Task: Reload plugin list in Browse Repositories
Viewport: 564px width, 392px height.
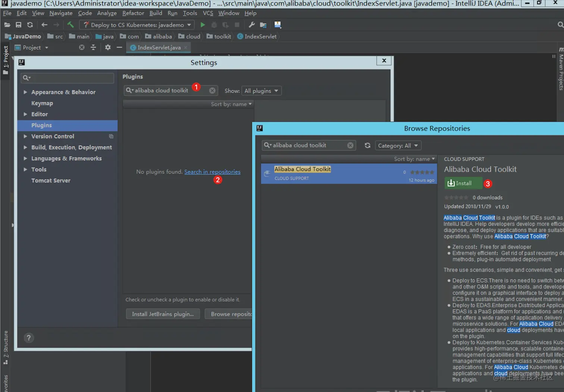Action: tap(367, 145)
